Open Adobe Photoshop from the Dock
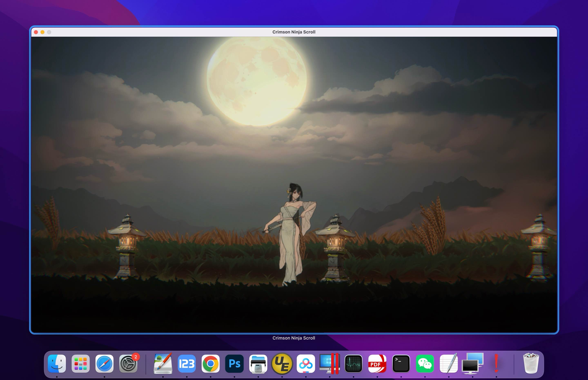This screenshot has height=380, width=588. (235, 364)
